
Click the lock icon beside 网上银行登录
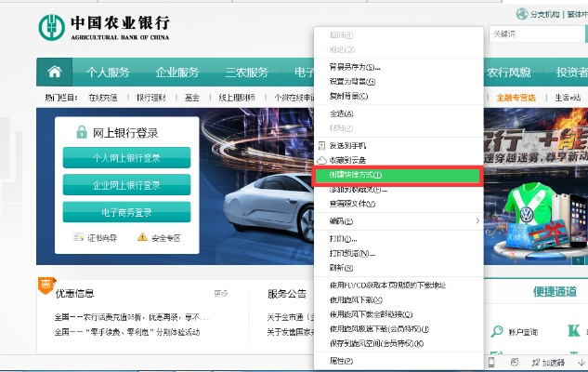tap(82, 132)
